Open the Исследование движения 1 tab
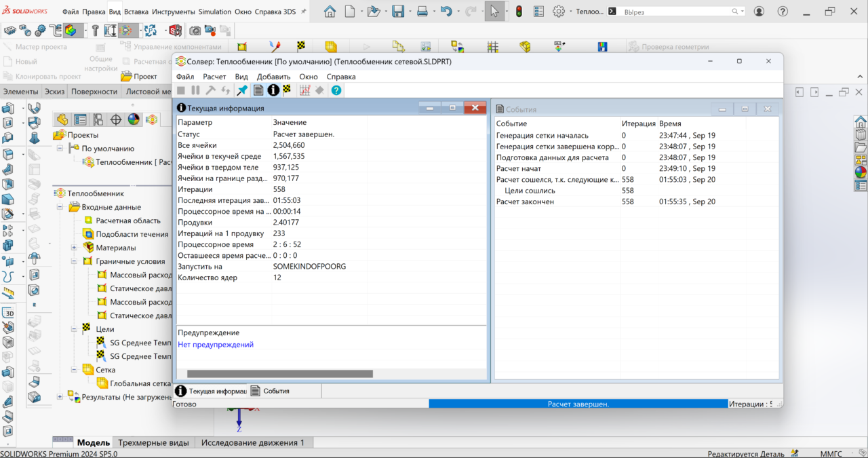Viewport: 868px width, 458px height. (252, 442)
